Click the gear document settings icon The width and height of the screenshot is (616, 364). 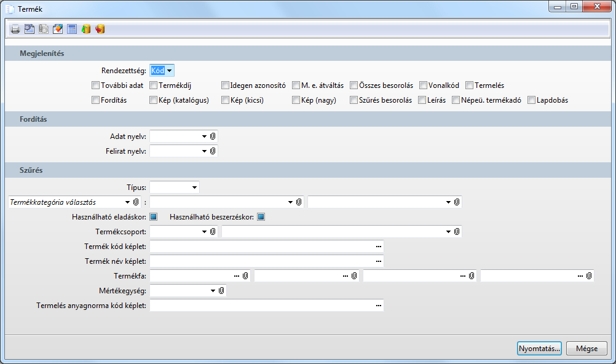tap(30, 29)
